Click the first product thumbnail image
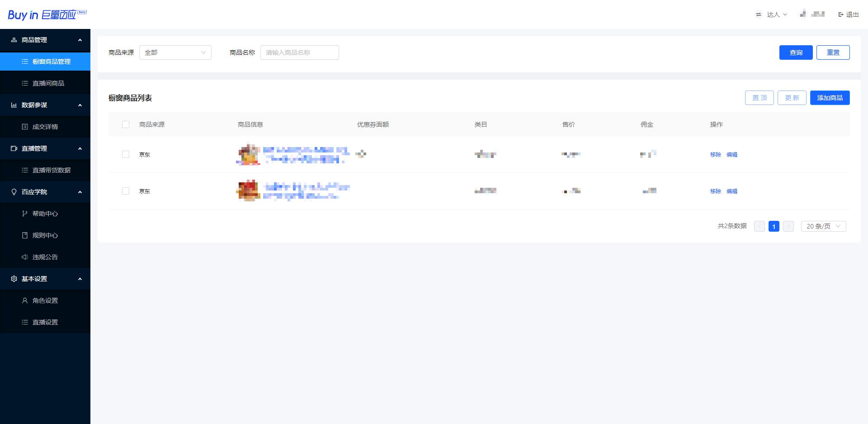Screen dimensions: 868x424 [x=248, y=154]
